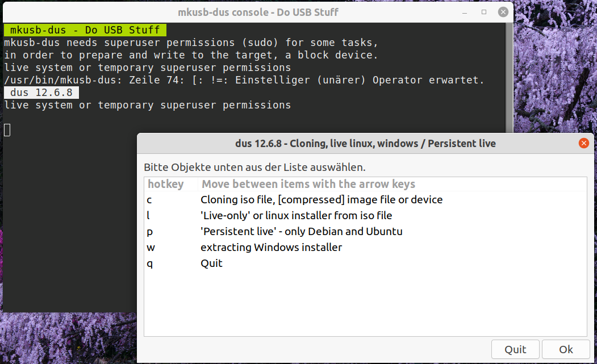
Task: Select the 'Cloning iso file' list entry
Action: coord(321,200)
